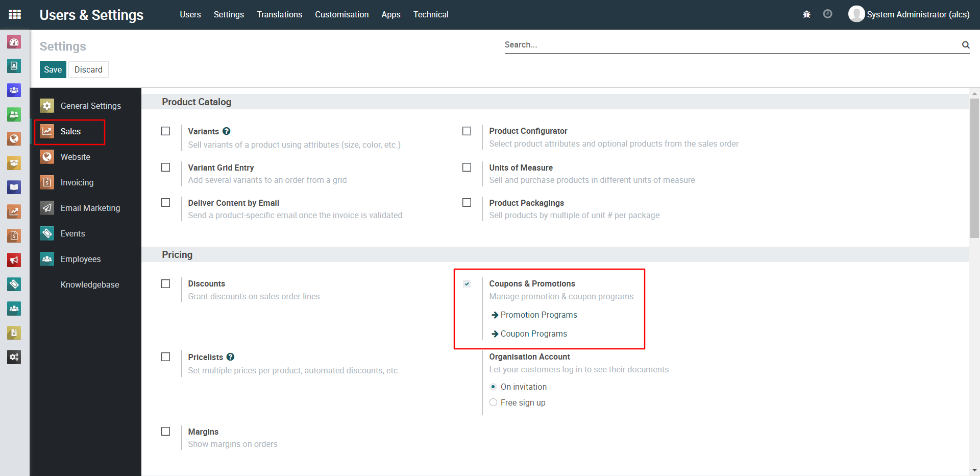This screenshot has width=980, height=476.
Task: Tick the Discounts checkbox
Action: (x=166, y=284)
